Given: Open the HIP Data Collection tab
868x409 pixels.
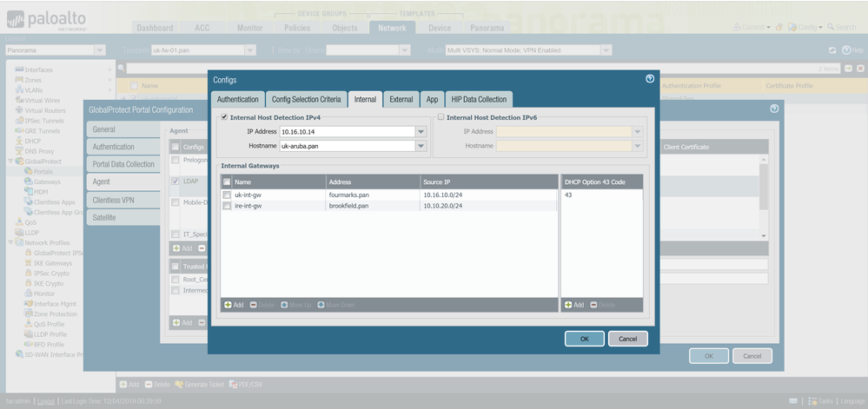Looking at the screenshot, I should (x=478, y=99).
